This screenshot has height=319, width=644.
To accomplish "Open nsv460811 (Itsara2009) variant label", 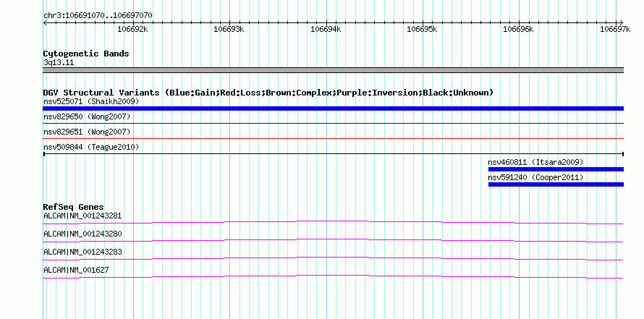I will [535, 163].
